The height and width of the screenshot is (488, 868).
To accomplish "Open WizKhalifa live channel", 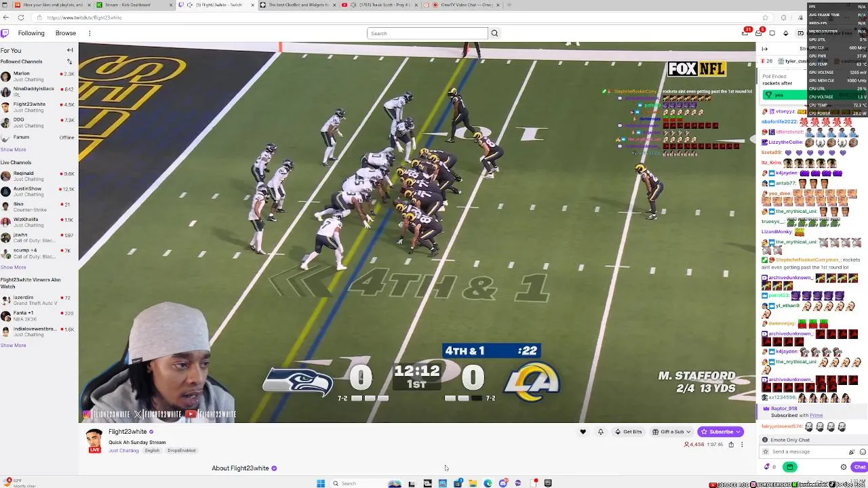I will pos(37,222).
